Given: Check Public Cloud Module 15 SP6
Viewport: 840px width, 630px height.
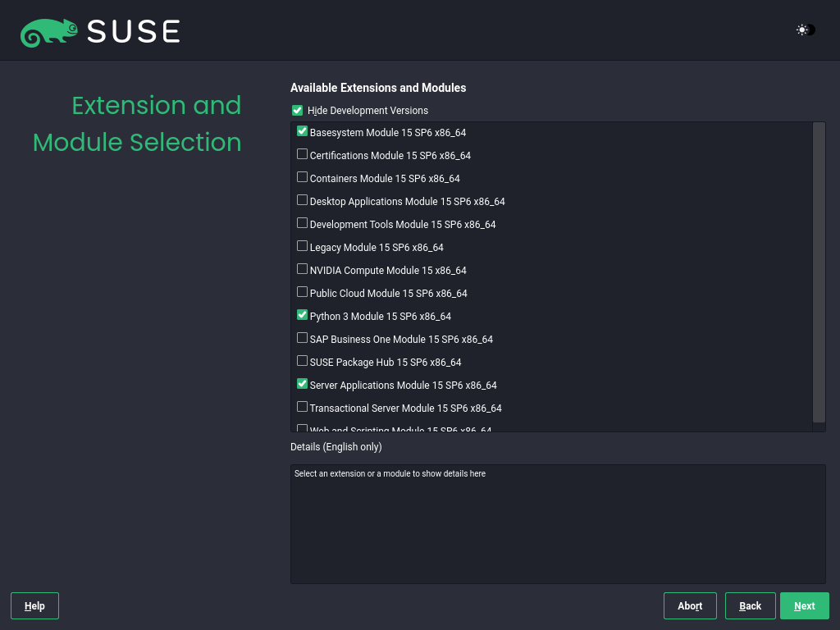Looking at the screenshot, I should click(x=303, y=292).
